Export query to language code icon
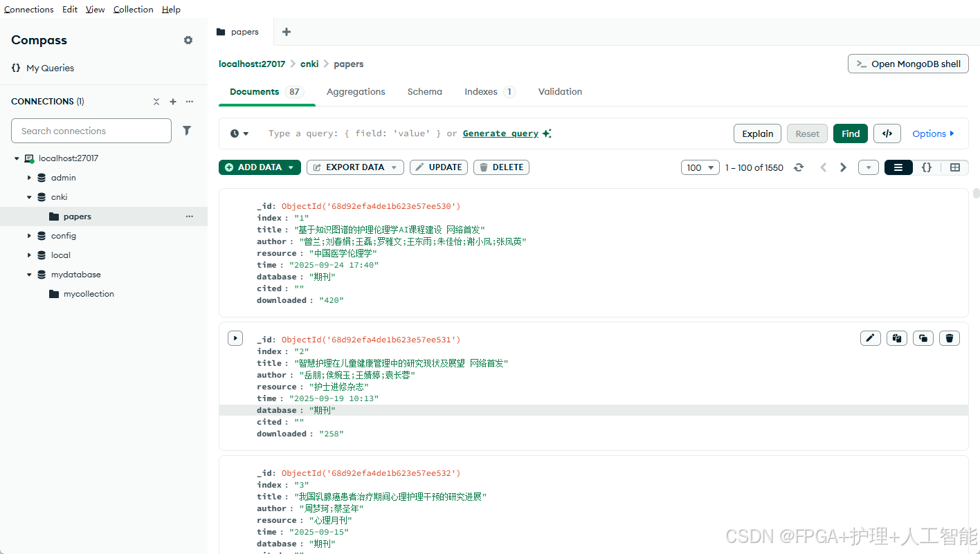This screenshot has width=980, height=554. coord(887,133)
